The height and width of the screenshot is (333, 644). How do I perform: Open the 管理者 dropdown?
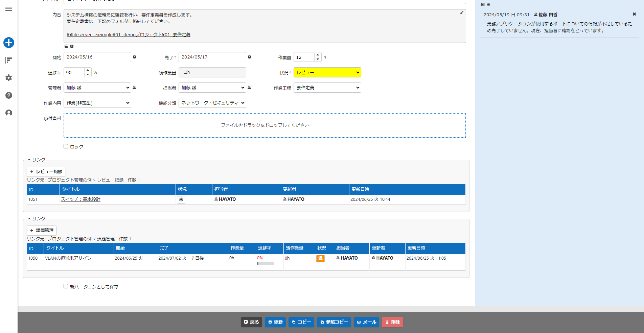(x=97, y=88)
